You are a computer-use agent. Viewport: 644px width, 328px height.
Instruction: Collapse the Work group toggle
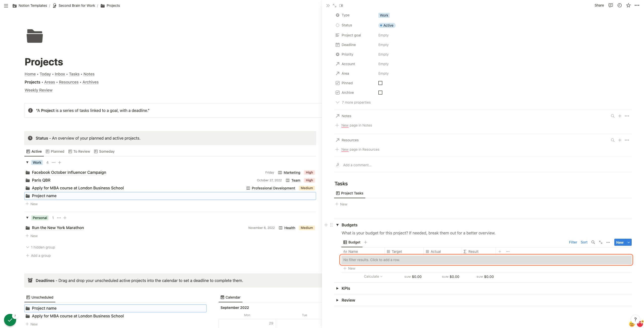[27, 162]
